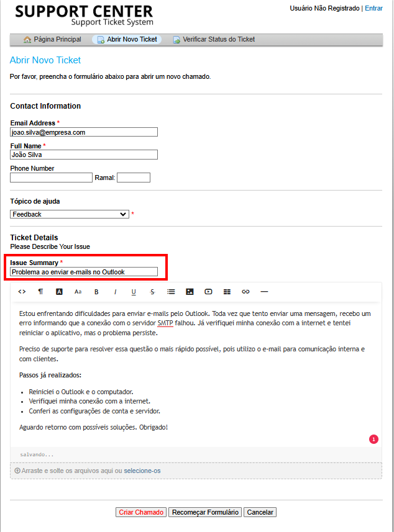Open list options in editor toolbar
Viewport: 394px width, 532px height.
pyautogui.click(x=171, y=291)
